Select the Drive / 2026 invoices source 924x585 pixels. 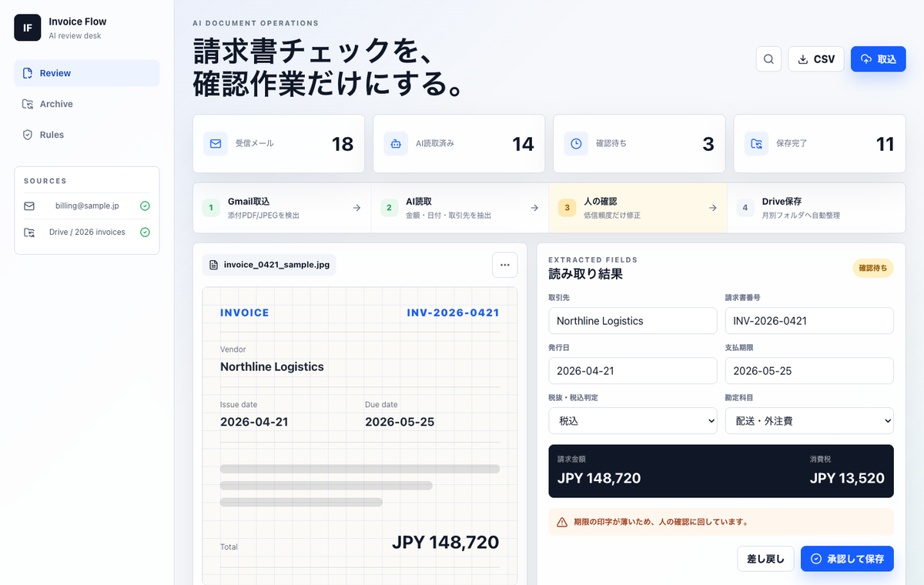87,232
